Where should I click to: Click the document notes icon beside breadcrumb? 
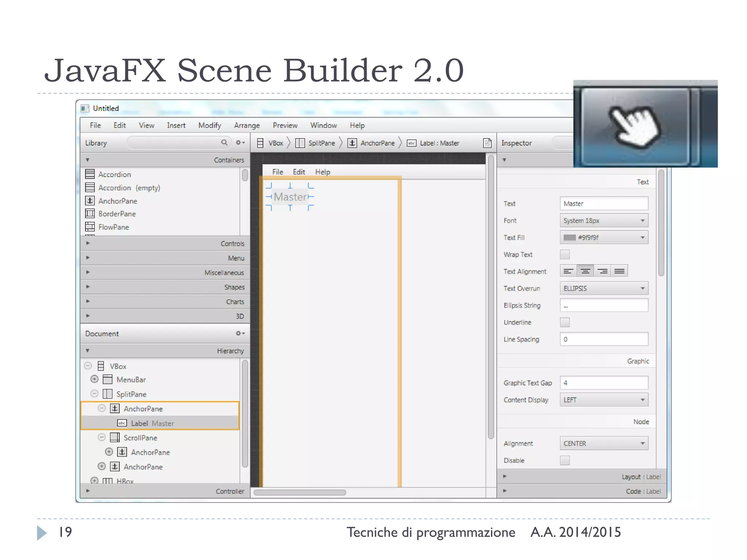[487, 143]
